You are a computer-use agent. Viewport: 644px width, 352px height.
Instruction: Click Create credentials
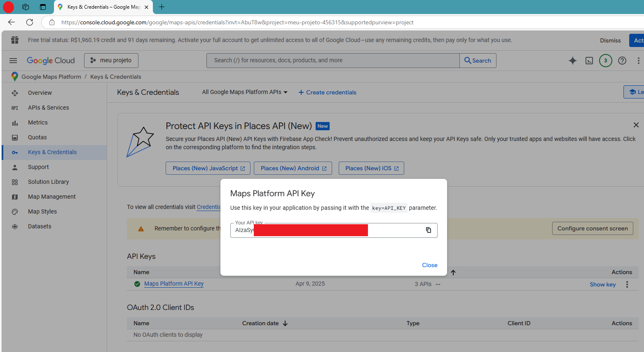327,92
